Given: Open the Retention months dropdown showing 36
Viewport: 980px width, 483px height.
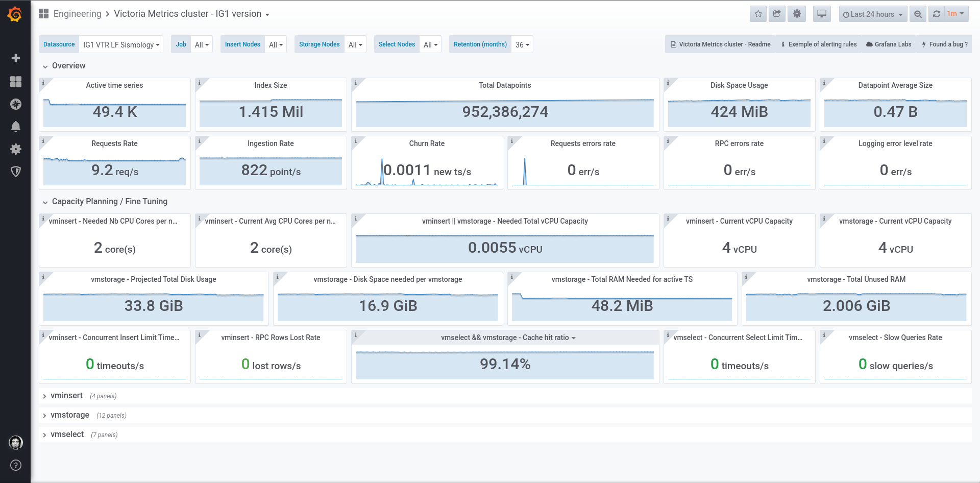Looking at the screenshot, I should [522, 44].
